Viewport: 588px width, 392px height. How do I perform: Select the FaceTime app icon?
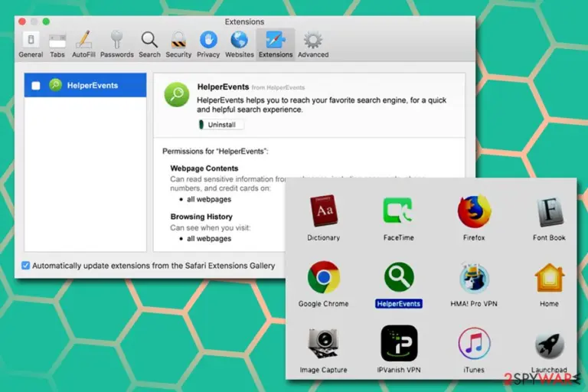click(x=398, y=211)
